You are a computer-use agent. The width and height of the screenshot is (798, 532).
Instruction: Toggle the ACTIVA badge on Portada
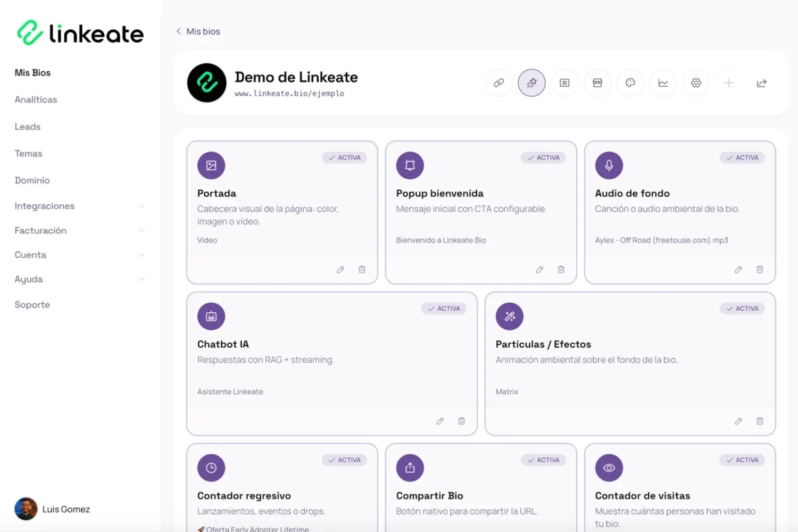[344, 157]
